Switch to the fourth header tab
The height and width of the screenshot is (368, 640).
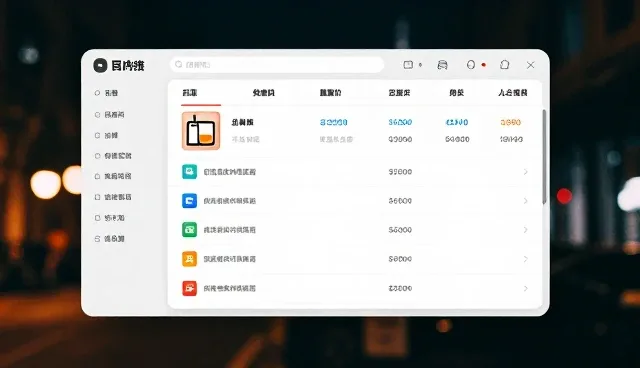(x=399, y=93)
